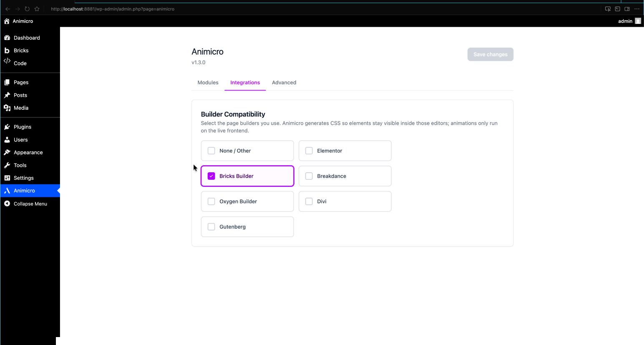Click the Appearance brush icon
The width and height of the screenshot is (644, 345).
click(x=7, y=152)
